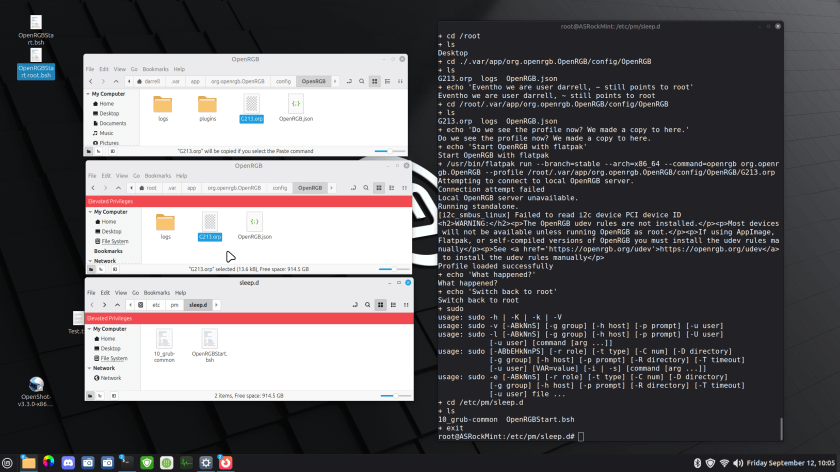Viewport: 840px width, 472px height.
Task: Click the date and time in the panel
Action: tap(786, 462)
